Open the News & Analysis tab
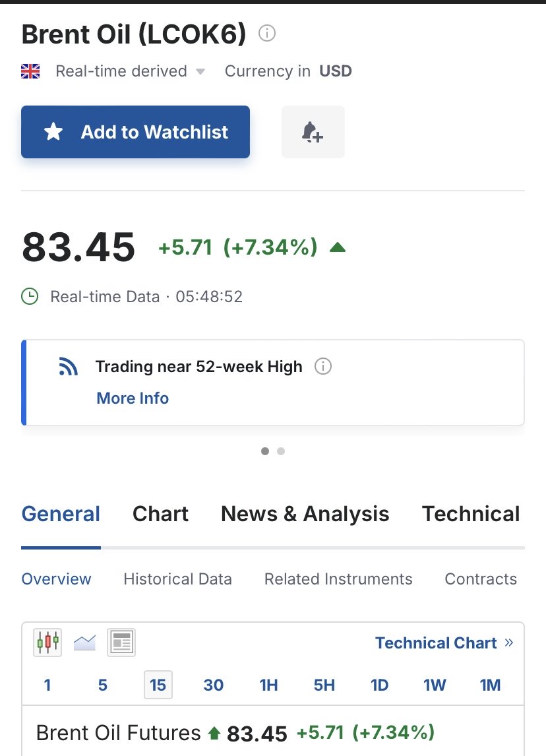This screenshot has height=756, width=546. coord(305,514)
